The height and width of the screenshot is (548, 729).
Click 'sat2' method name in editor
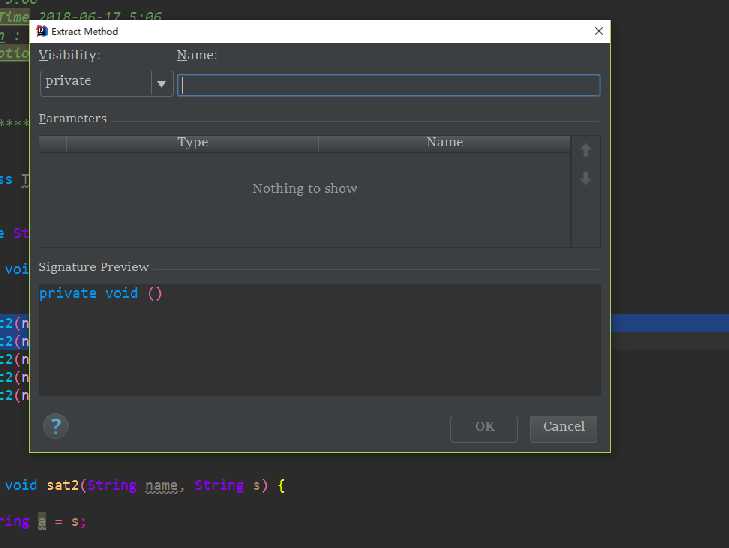pos(63,486)
